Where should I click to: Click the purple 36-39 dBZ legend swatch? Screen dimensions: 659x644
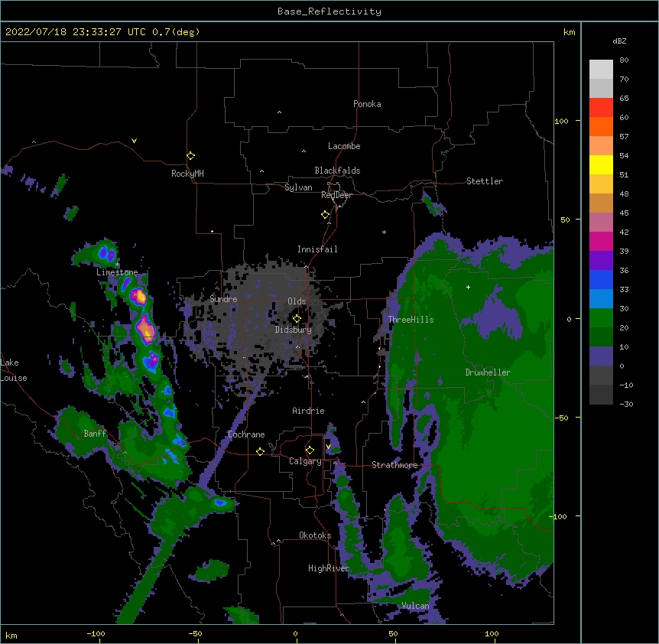(x=601, y=261)
